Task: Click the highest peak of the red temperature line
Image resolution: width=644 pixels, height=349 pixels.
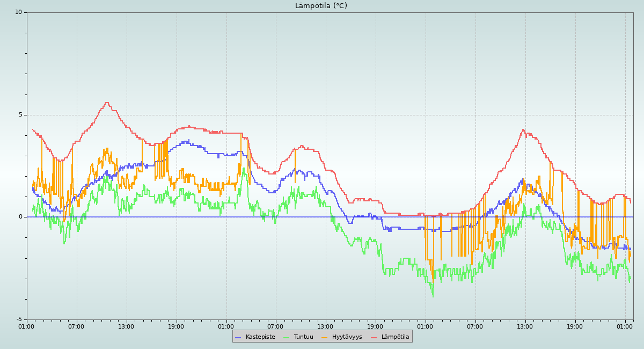Action: point(106,103)
